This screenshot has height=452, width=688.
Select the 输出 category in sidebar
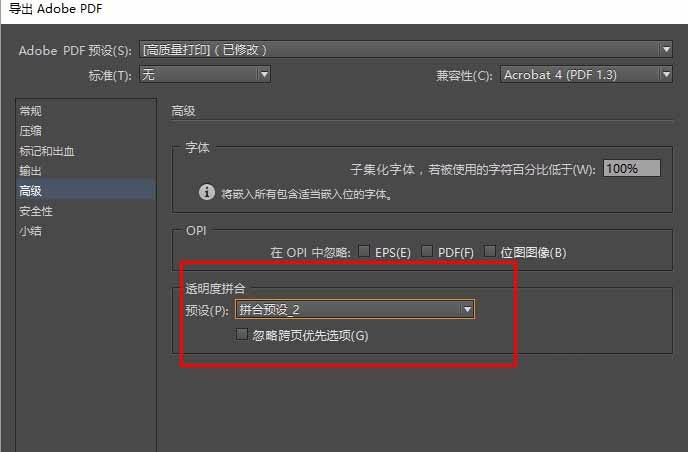coord(86,171)
